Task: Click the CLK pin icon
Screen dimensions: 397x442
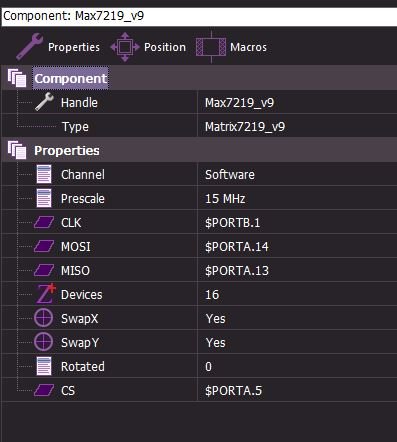Action: tap(44, 222)
